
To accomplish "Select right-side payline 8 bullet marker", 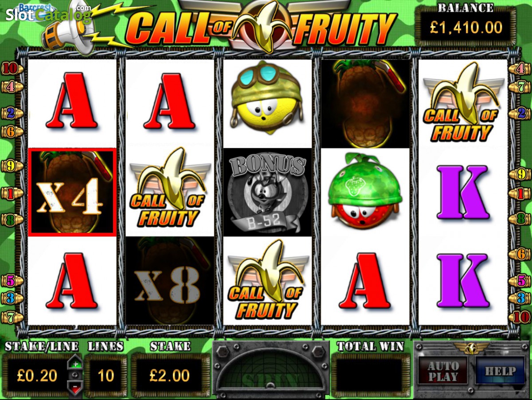I will (x=522, y=219).
